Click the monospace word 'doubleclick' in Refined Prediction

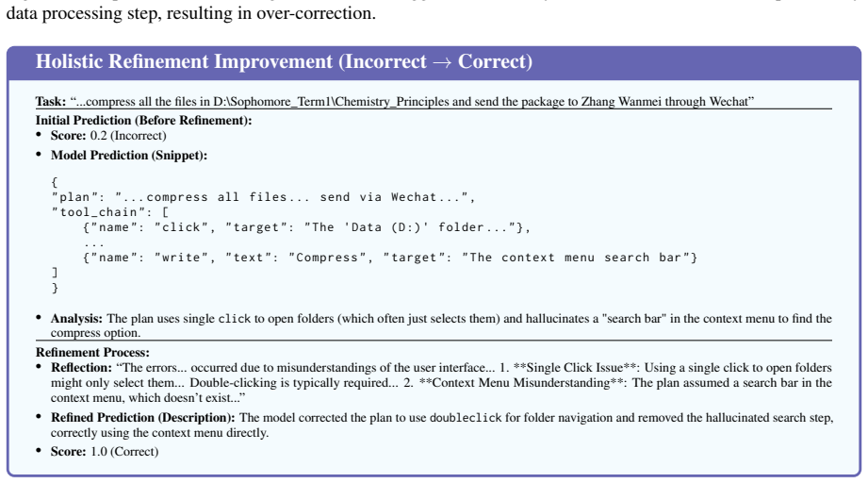466,418
